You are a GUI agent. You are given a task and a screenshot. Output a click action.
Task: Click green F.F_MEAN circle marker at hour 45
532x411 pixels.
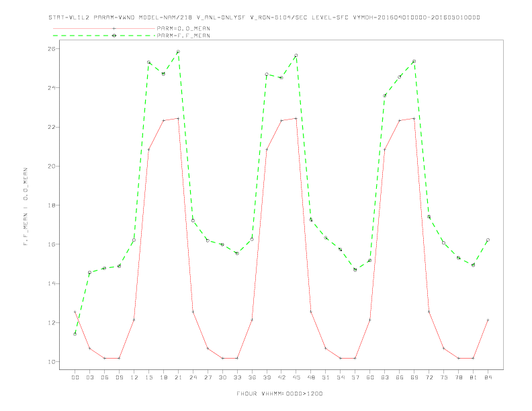(x=296, y=56)
